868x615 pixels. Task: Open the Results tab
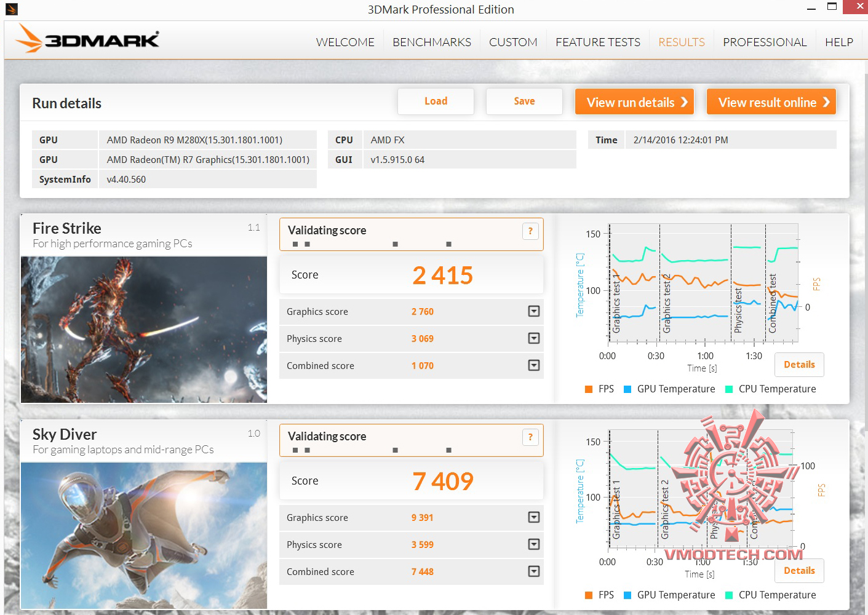[682, 42]
